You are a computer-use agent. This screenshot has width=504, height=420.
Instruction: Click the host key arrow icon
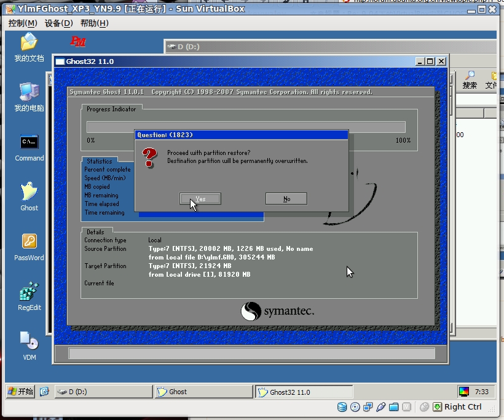(437, 407)
